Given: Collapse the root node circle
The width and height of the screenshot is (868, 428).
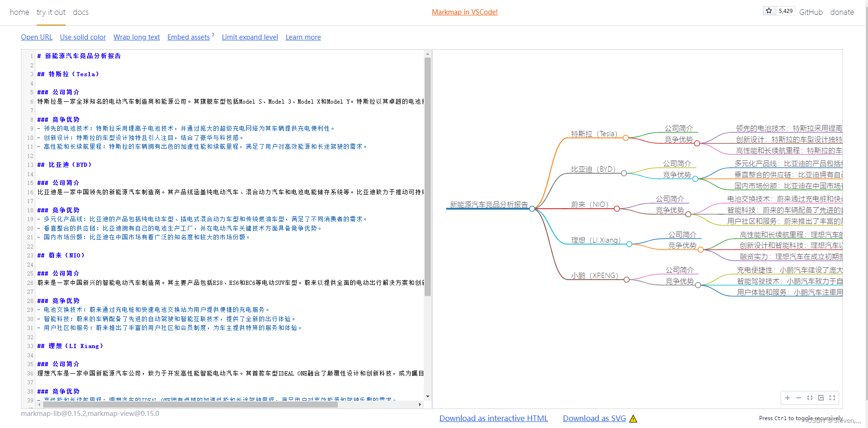Looking at the screenshot, I should pos(532,209).
